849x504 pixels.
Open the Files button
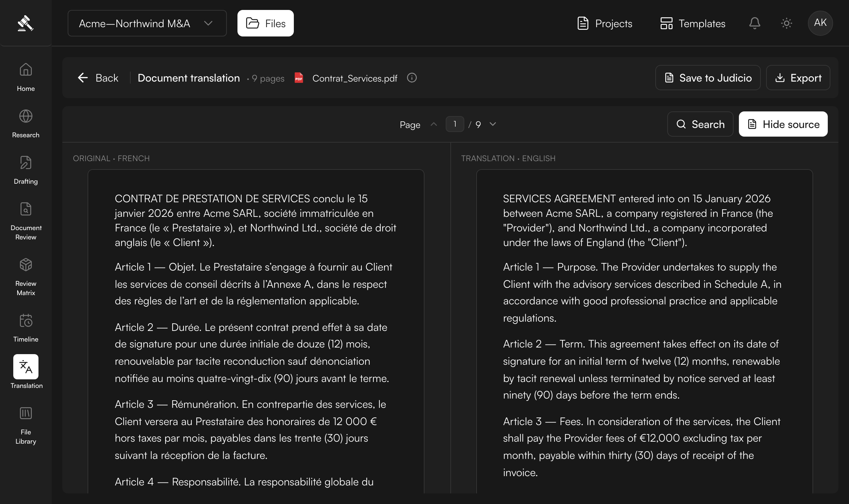click(x=266, y=23)
